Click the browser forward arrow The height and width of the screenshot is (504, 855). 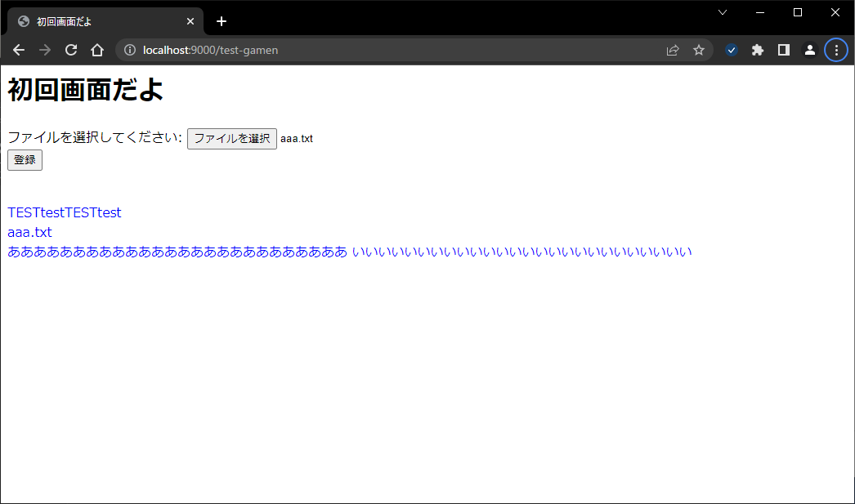pos(45,50)
